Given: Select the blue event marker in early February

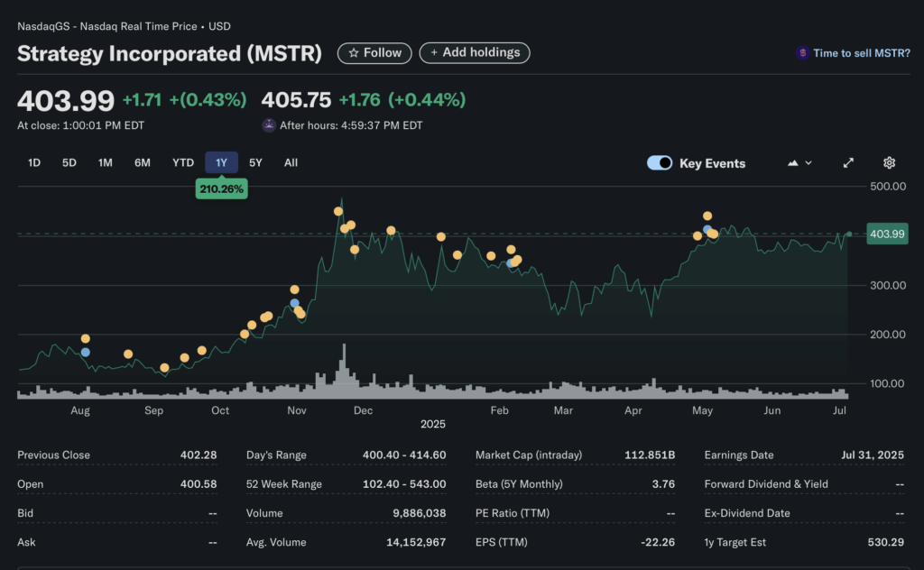Looking at the screenshot, I should coord(511,263).
